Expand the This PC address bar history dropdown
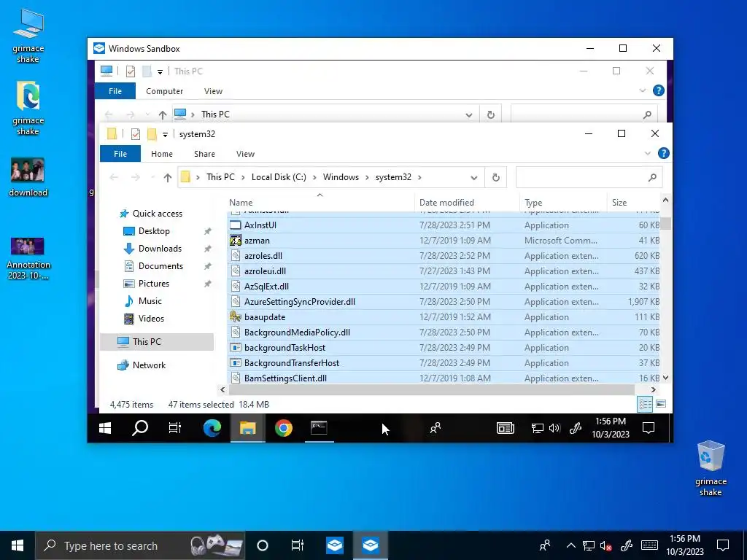The image size is (747, 560). tap(469, 114)
